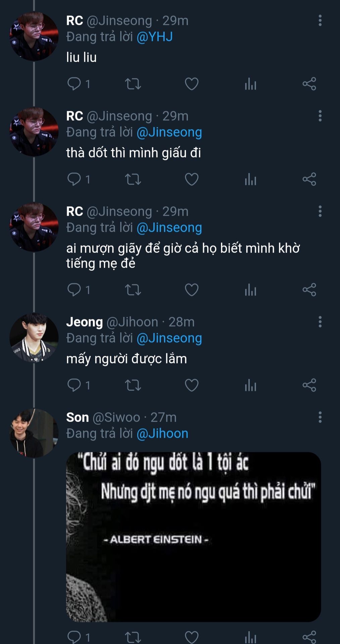Screen dimensions: 340x644
Task: Like Jeong's "mấy người được lắm" tweet
Action: pyautogui.click(x=191, y=385)
